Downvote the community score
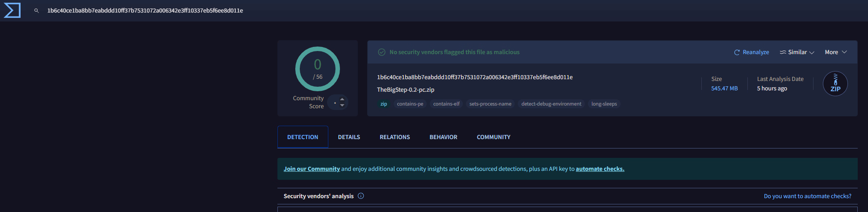The width and height of the screenshot is (868, 212). click(x=342, y=105)
